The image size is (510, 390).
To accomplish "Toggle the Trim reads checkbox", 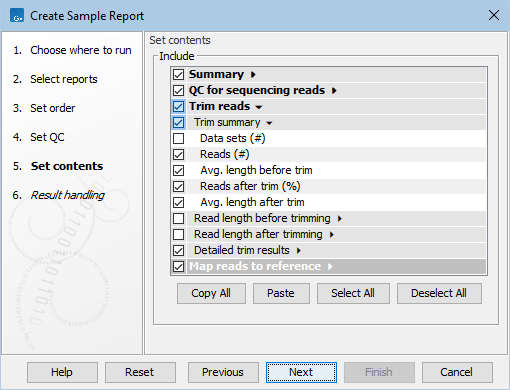I will [178, 106].
